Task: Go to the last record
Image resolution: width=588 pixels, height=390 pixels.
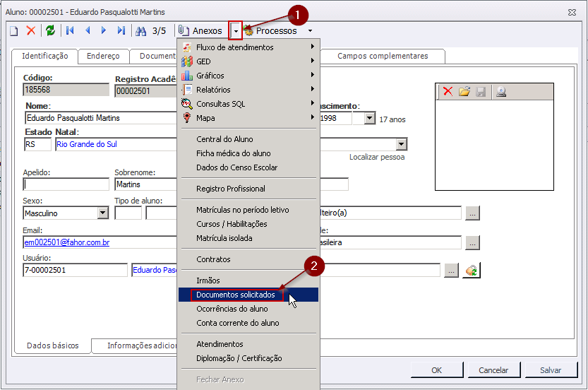Action: click(121, 31)
